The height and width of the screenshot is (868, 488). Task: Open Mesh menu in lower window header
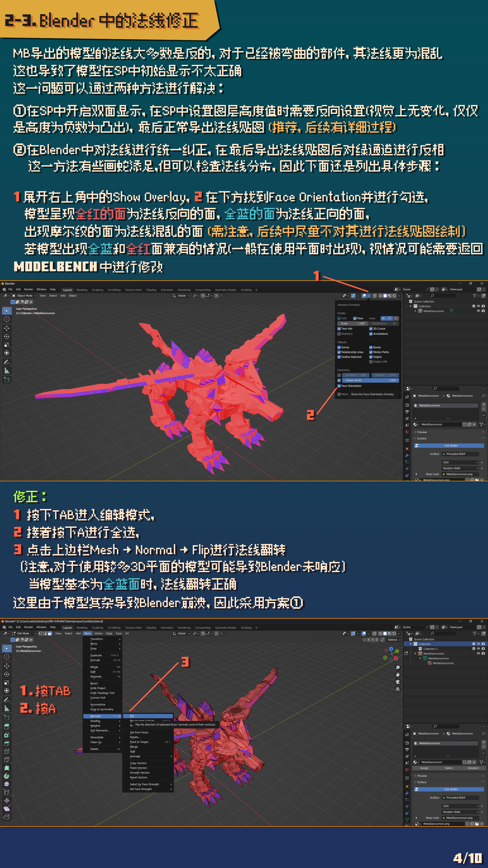(87, 633)
